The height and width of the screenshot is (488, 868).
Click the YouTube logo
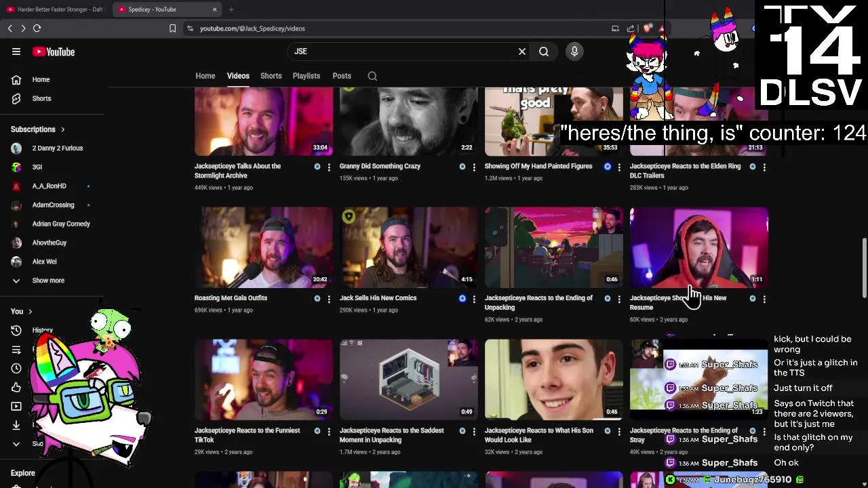(54, 52)
